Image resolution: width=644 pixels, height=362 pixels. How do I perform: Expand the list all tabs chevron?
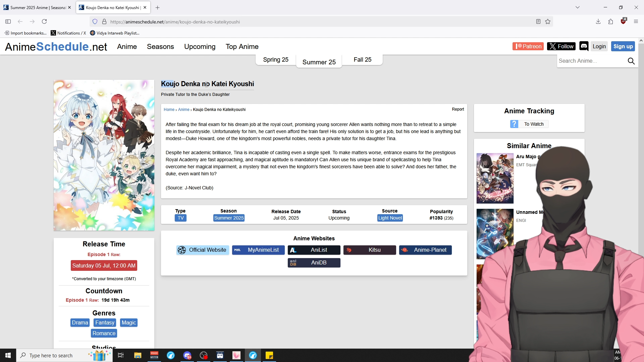tap(577, 7)
